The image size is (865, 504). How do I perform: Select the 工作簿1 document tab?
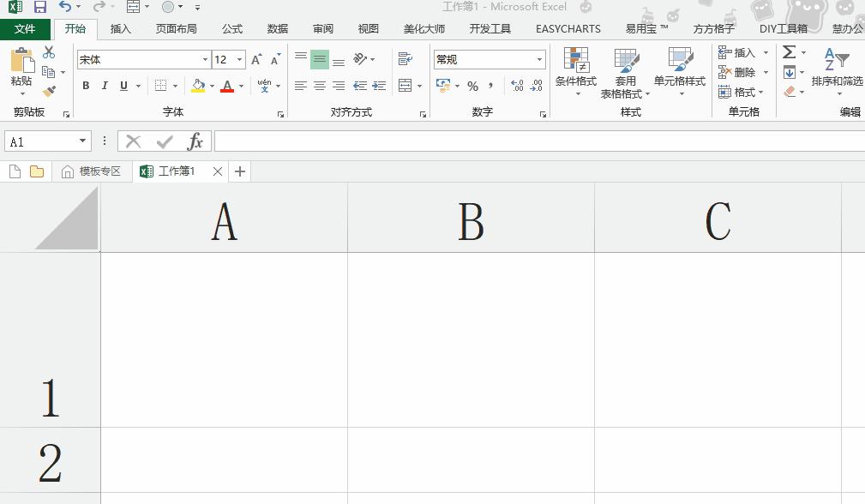[176, 171]
